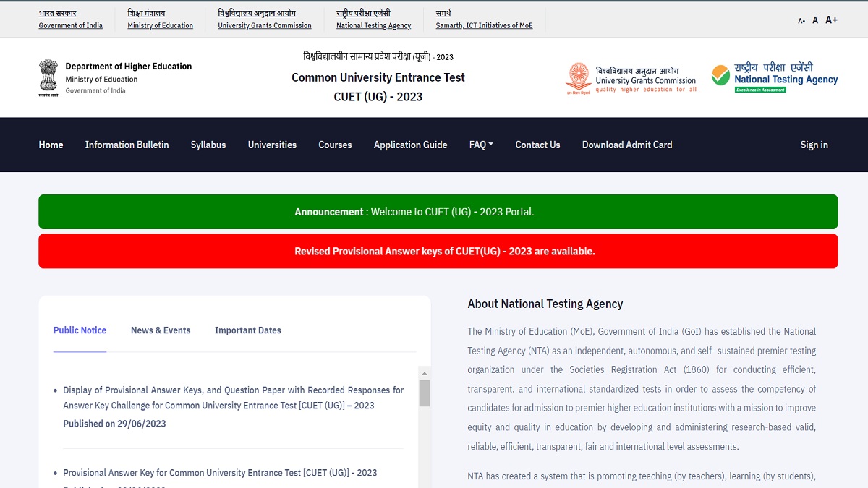Open the Information Bulletin menu item
868x488 pixels.
coord(127,145)
